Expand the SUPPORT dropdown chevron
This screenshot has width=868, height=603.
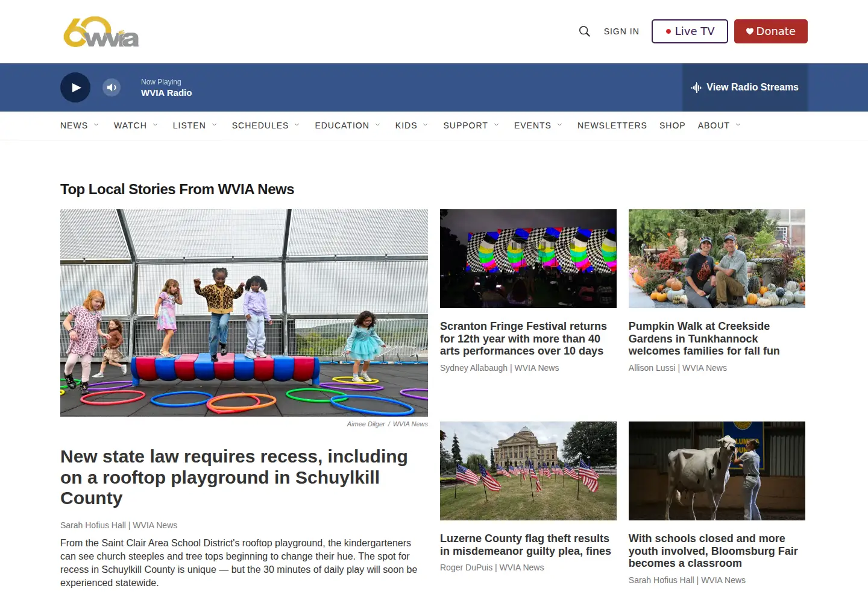pyautogui.click(x=497, y=125)
